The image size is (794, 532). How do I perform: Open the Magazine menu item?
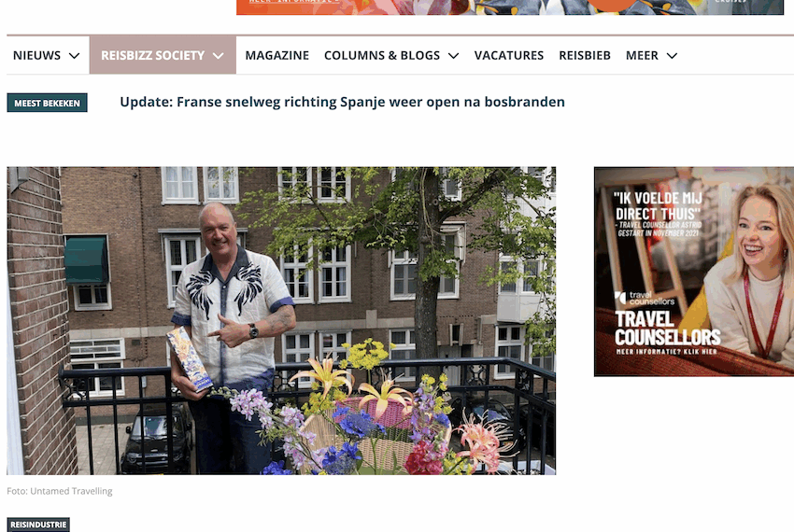click(x=277, y=55)
